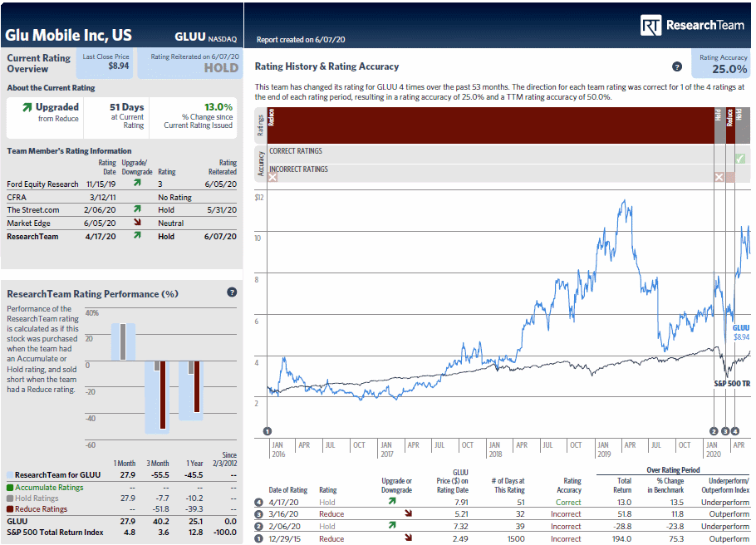This screenshot has width=756, height=545.
Task: Click JAN 2020 axis label
Action: tap(713, 449)
